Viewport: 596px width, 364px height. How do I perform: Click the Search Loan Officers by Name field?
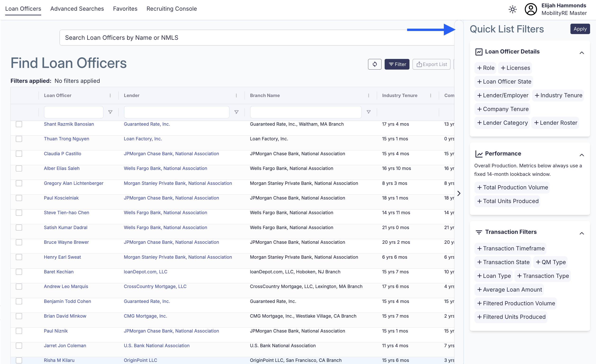click(256, 38)
